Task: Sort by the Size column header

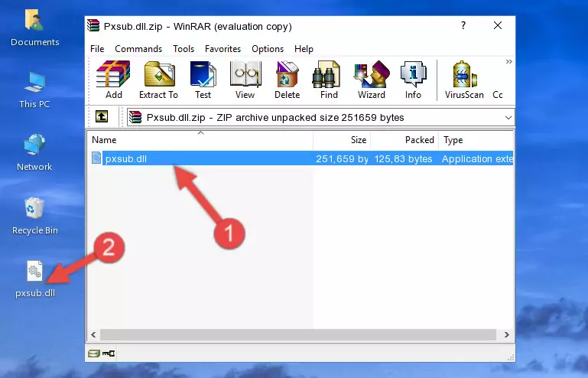Action: coord(342,140)
